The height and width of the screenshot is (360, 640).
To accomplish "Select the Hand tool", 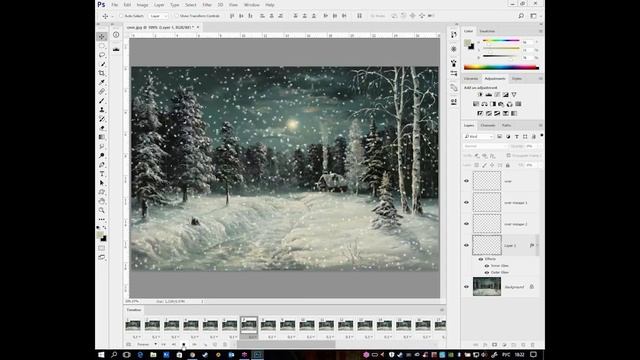I will coord(102,201).
